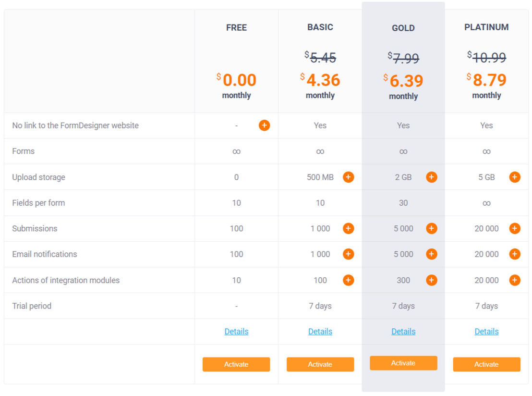The image size is (532, 396).
Task: Click the crossed-out $7.99 price
Action: pyautogui.click(x=403, y=58)
